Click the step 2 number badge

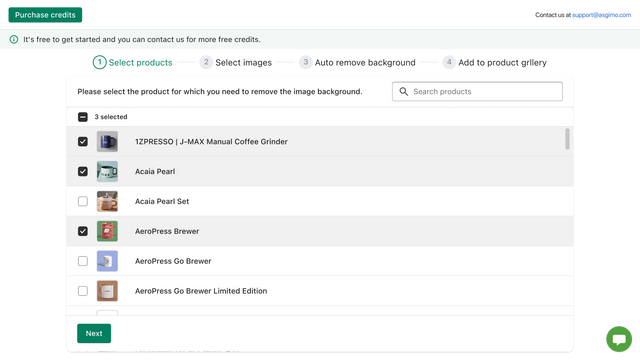pos(206,62)
